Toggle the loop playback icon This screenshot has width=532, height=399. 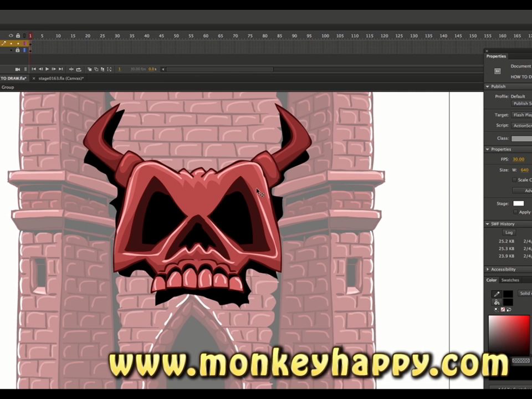[79, 69]
